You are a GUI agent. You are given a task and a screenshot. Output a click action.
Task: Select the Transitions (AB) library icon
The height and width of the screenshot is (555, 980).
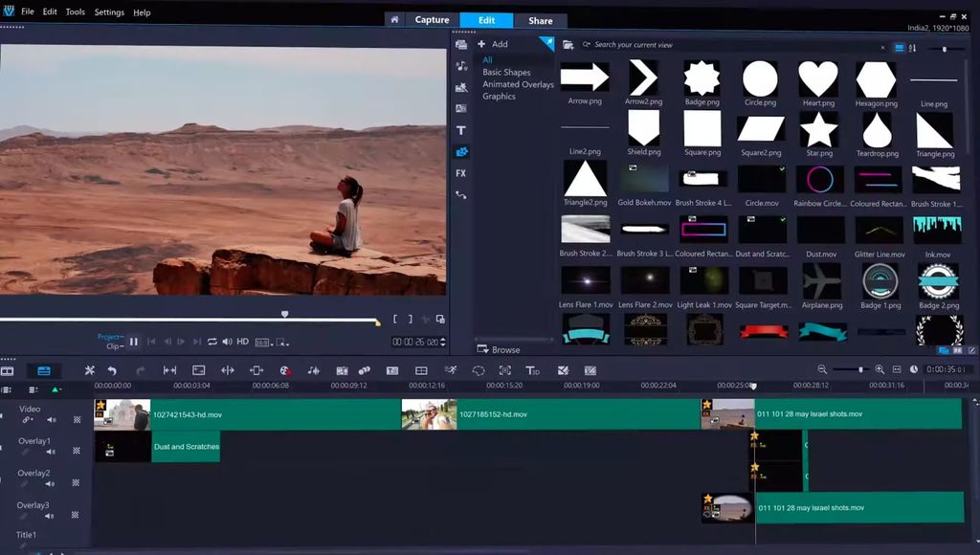(x=462, y=111)
